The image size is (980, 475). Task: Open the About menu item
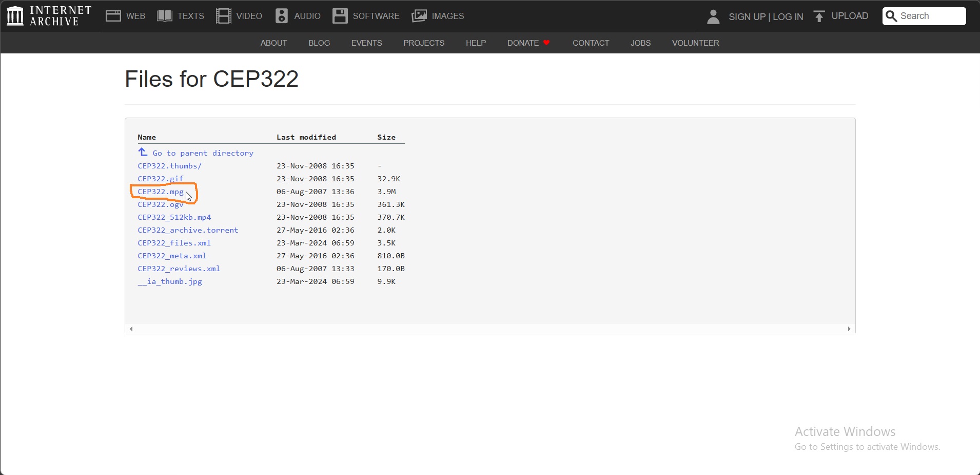point(273,43)
